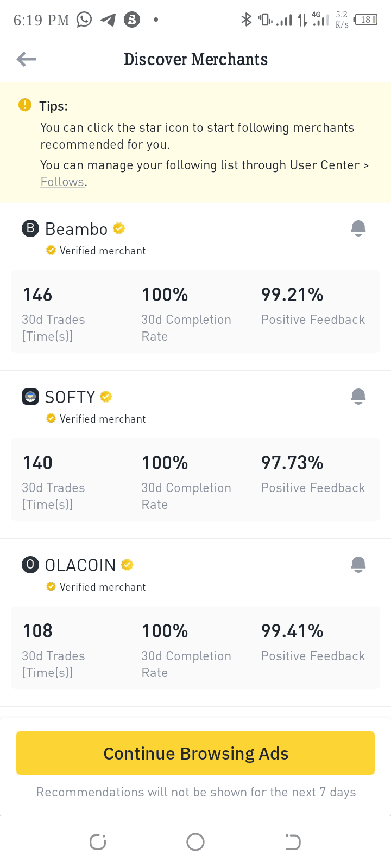Toggle follow bell for OLACOIN
The image size is (391, 868).
click(358, 565)
